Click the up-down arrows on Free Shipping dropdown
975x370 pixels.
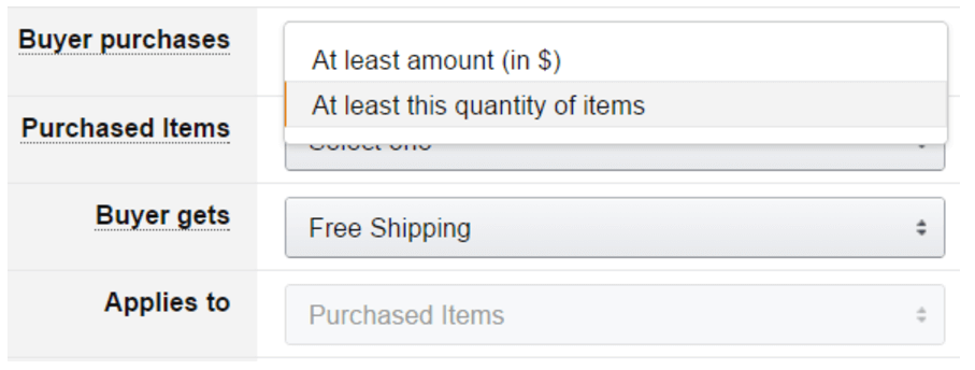click(921, 228)
